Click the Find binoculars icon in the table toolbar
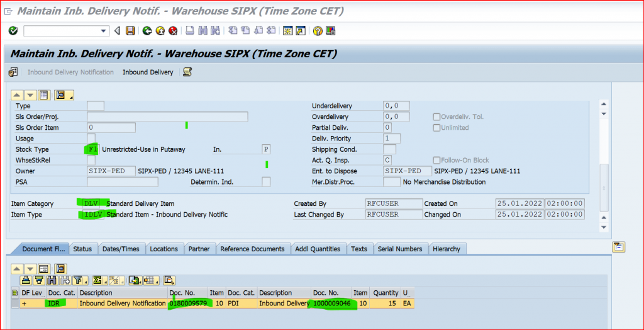This screenshot has width=644, height=330. click(52, 281)
